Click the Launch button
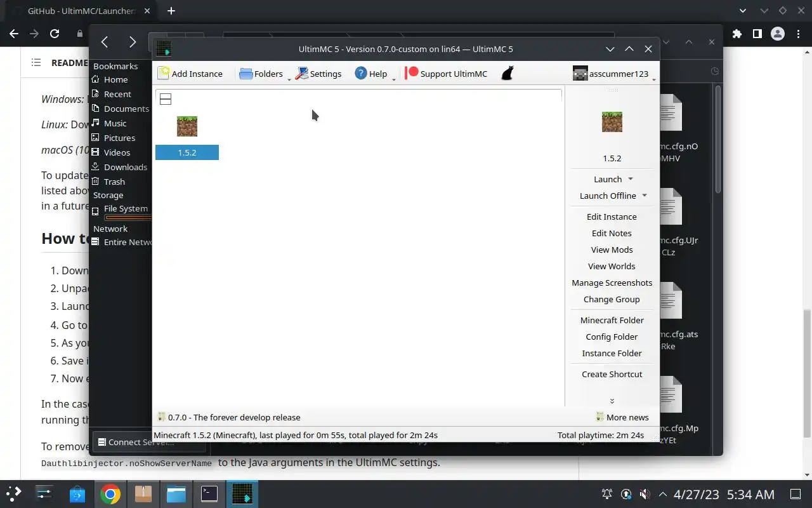This screenshot has height=508, width=812. point(608,179)
